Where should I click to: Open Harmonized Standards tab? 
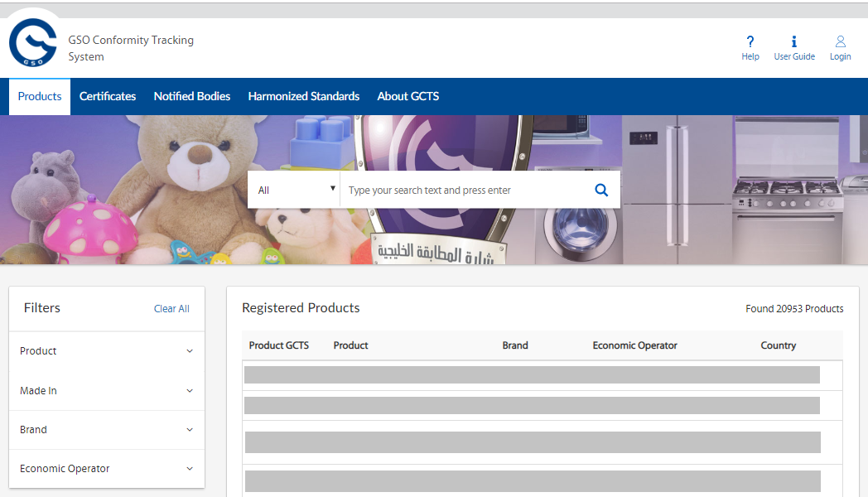click(303, 96)
